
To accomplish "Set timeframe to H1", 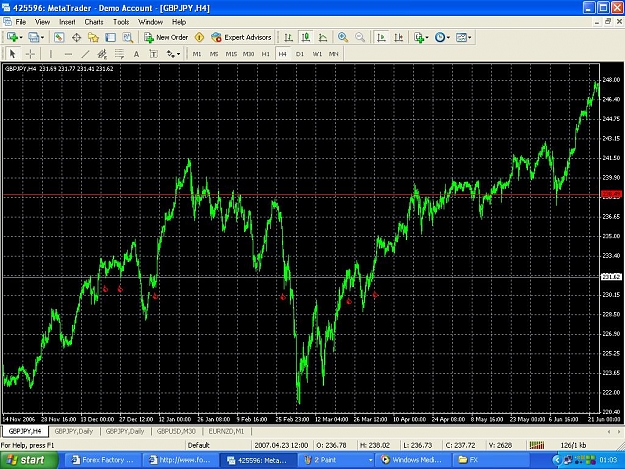I will pos(265,54).
